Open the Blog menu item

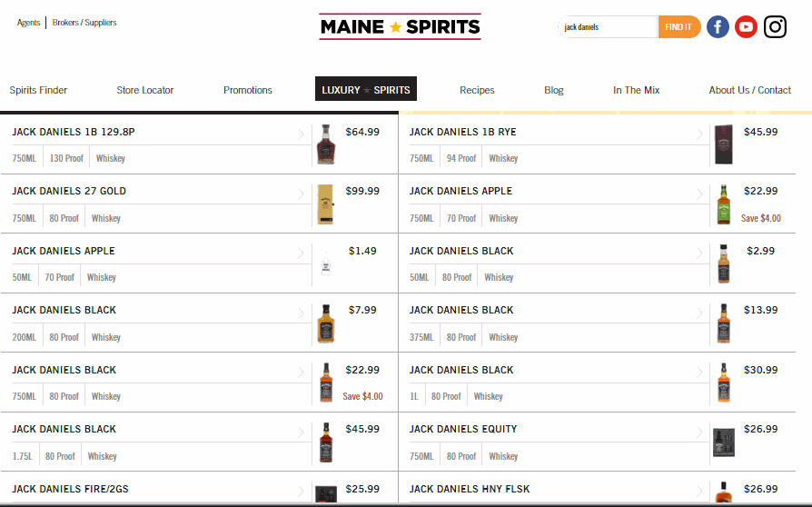pos(553,90)
